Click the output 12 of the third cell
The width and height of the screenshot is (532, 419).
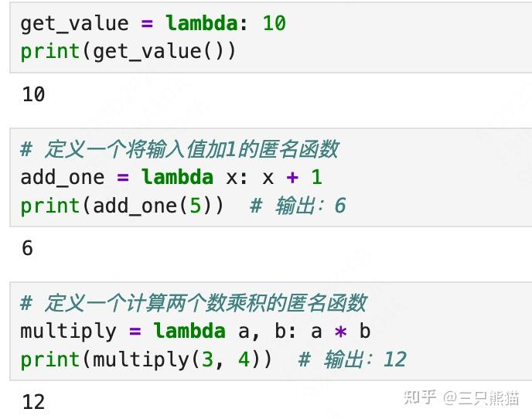click(x=33, y=402)
